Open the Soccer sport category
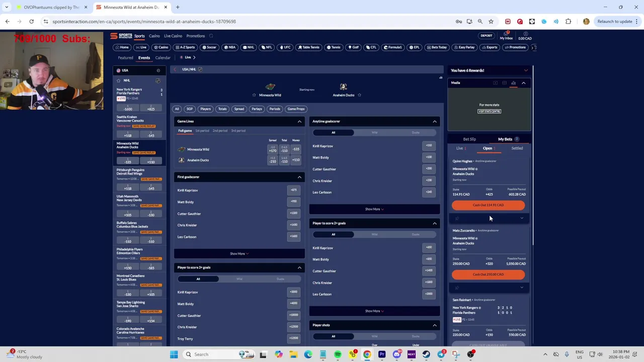Viewport: 644px width, 362px height. pos(209,47)
